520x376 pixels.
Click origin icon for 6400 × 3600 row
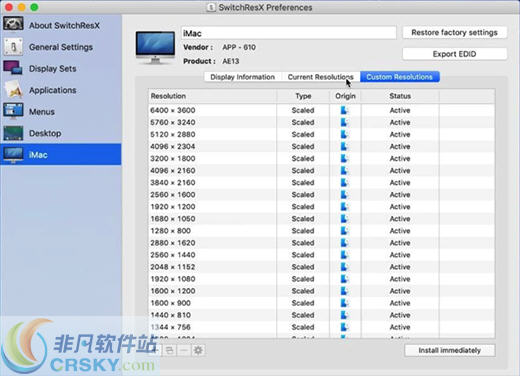[344, 110]
